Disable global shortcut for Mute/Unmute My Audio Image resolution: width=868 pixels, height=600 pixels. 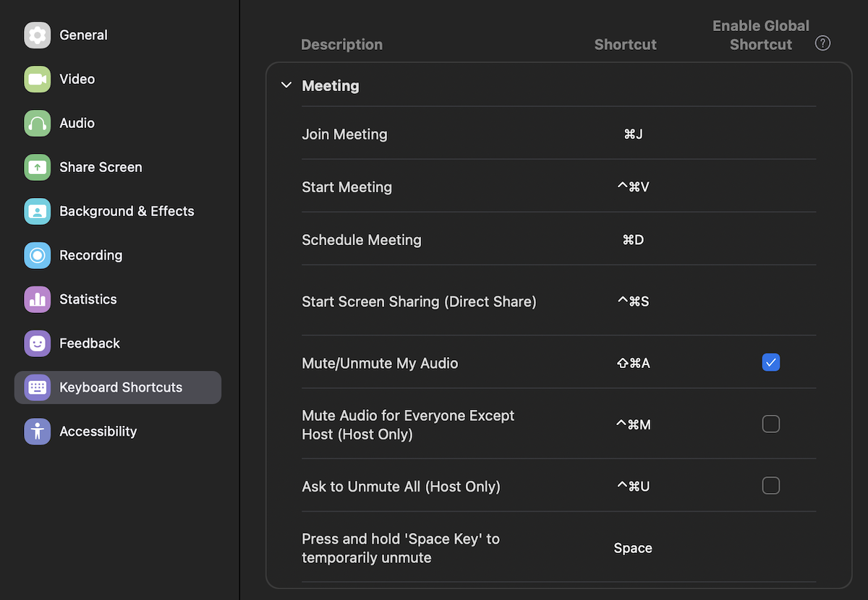click(771, 362)
